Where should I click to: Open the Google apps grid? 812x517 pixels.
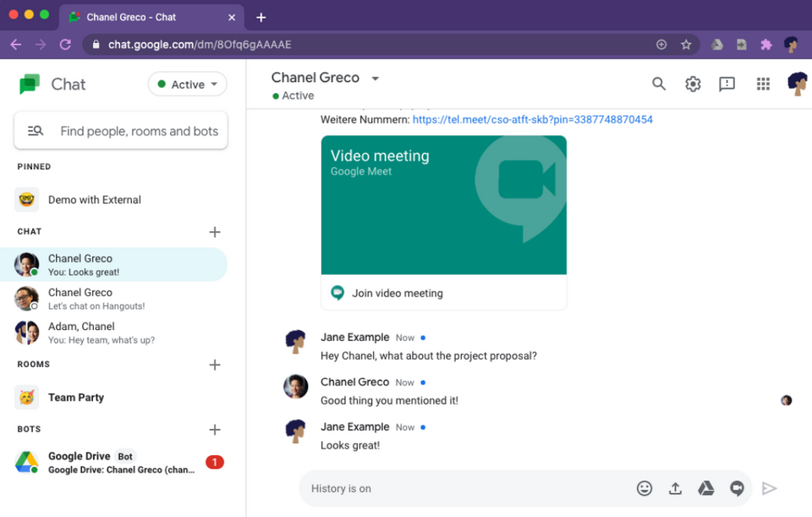763,84
